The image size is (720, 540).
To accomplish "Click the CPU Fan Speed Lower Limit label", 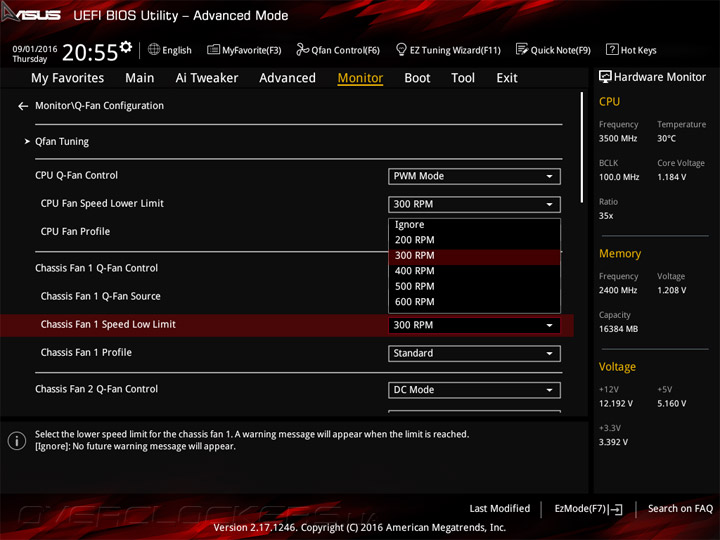I will (102, 203).
